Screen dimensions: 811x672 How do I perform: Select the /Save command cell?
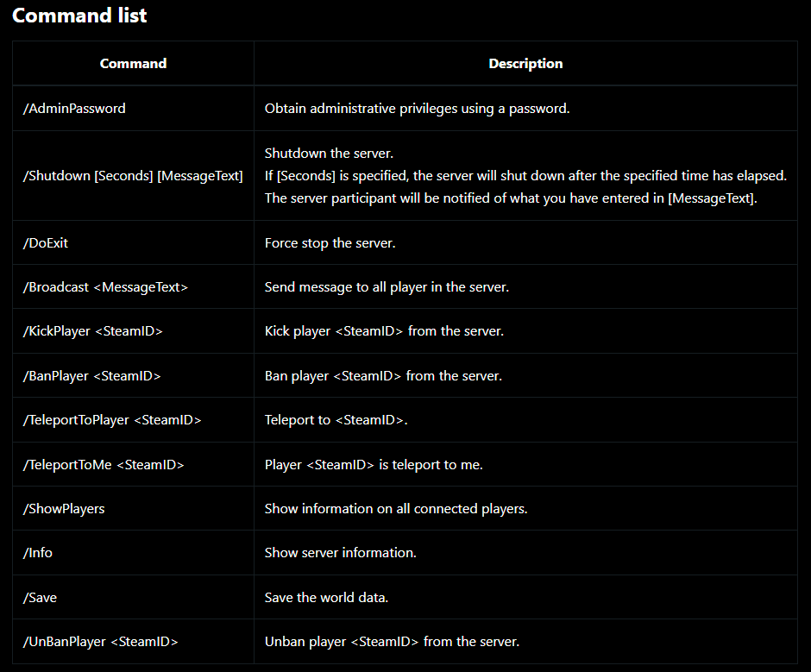tap(41, 597)
